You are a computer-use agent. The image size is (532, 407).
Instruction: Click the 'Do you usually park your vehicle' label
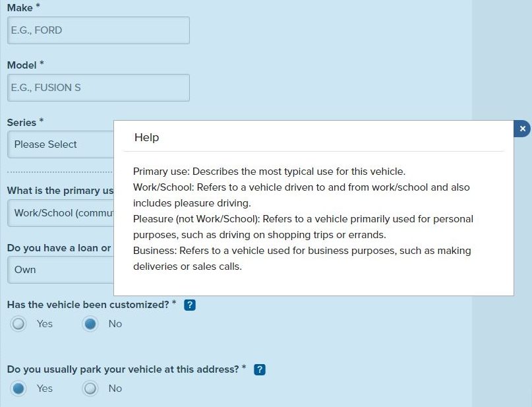[123, 369]
